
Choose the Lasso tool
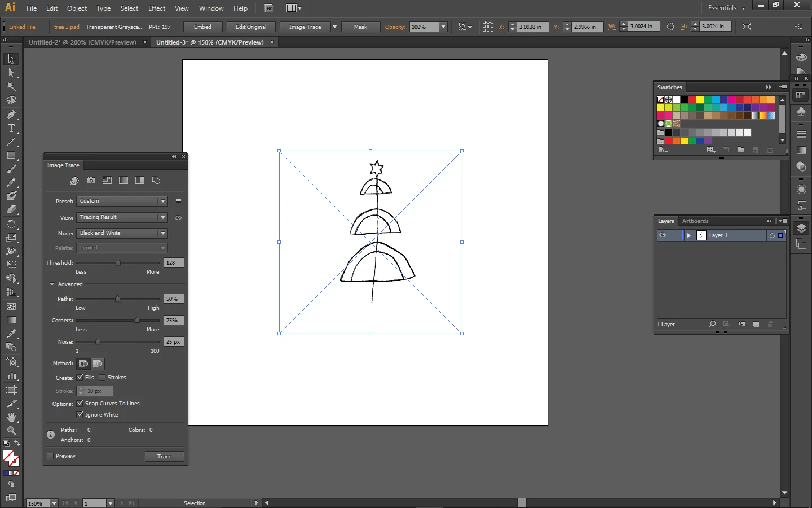(11, 100)
